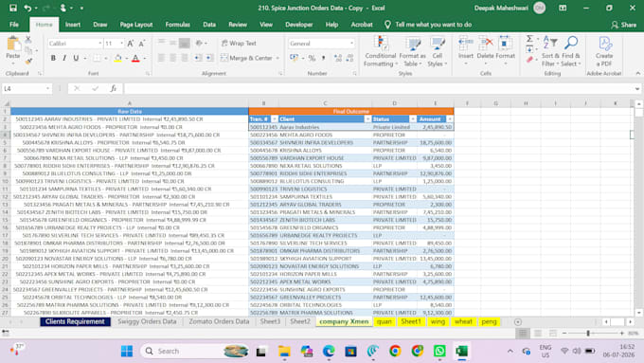Open the company Xmen sheet tab
This screenshot has height=363, width=644.
pyautogui.click(x=344, y=321)
